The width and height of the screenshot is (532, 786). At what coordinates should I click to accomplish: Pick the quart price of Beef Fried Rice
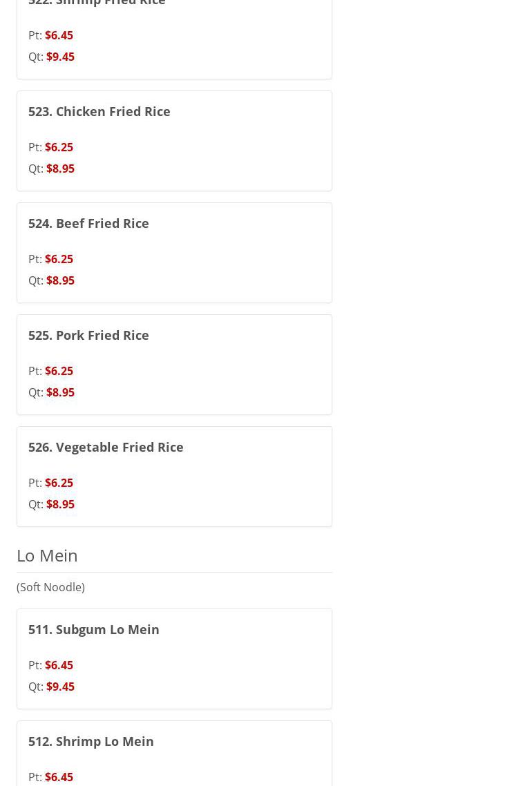click(x=60, y=280)
